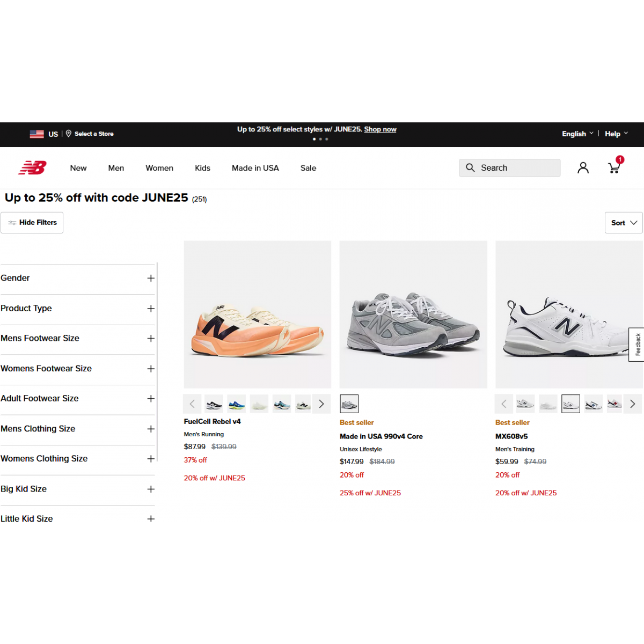This screenshot has height=644, width=644.
Task: Click the New Balance logo
Action: 33,168
